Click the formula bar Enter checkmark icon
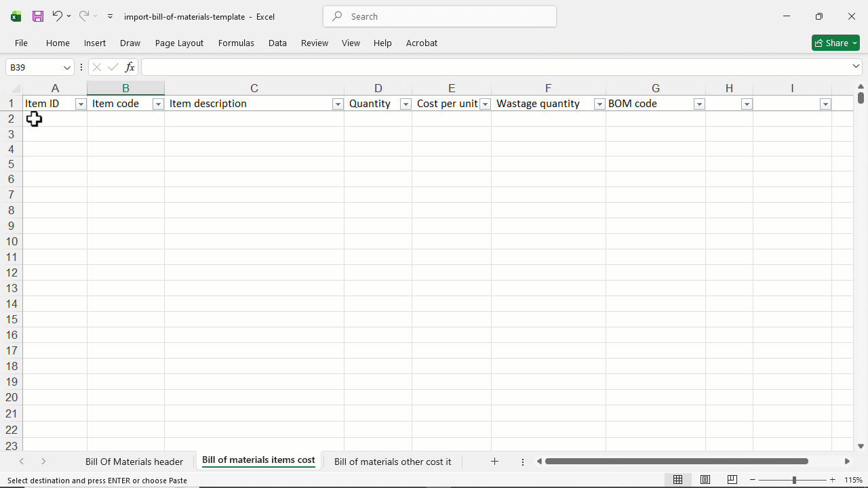This screenshot has width=868, height=488. [113, 67]
